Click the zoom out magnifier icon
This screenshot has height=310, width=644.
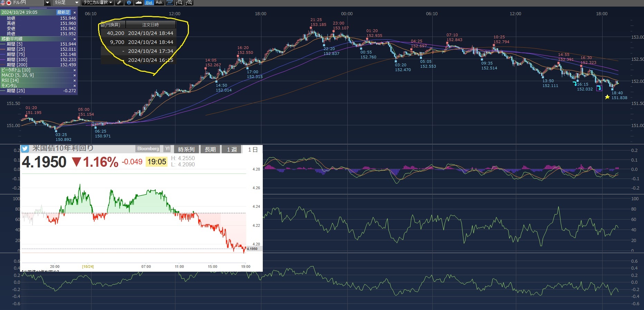pyautogui.click(x=179, y=3)
